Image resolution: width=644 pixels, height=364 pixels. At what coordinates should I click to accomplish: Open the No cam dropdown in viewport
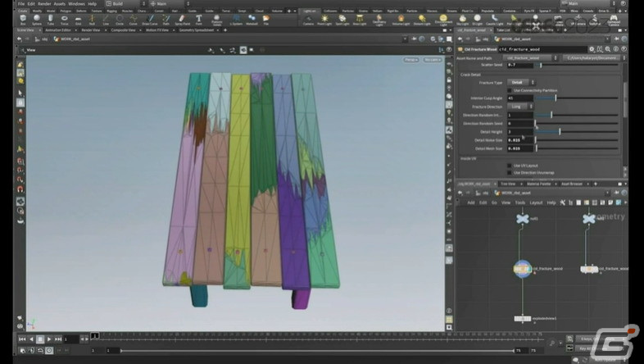point(432,60)
